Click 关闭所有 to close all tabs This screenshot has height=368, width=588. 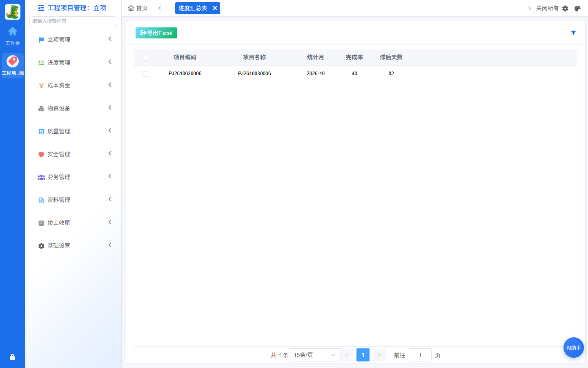coord(547,8)
